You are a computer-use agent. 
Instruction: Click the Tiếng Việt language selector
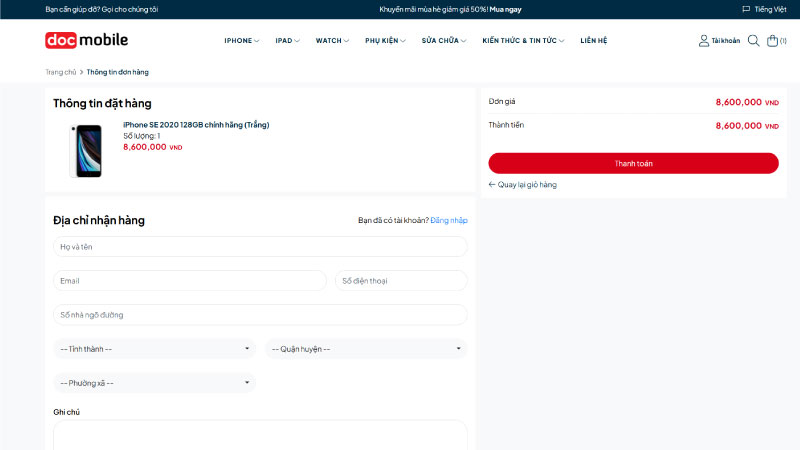pyautogui.click(x=770, y=9)
